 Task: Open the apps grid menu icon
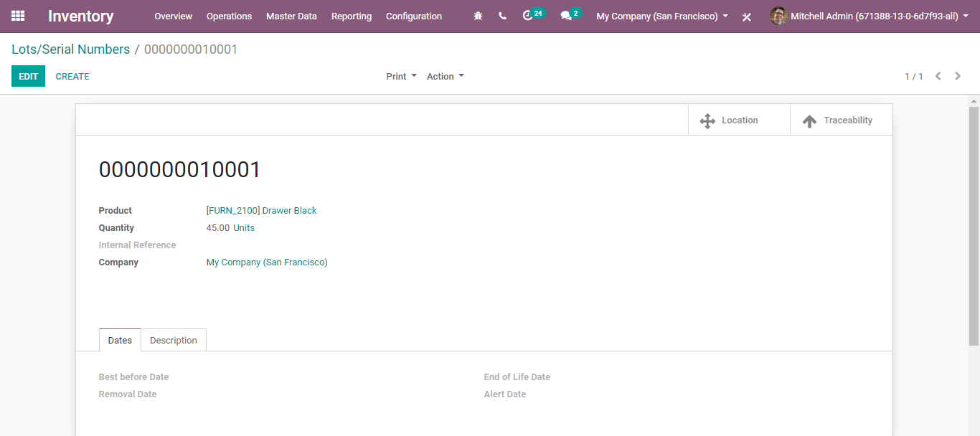18,16
